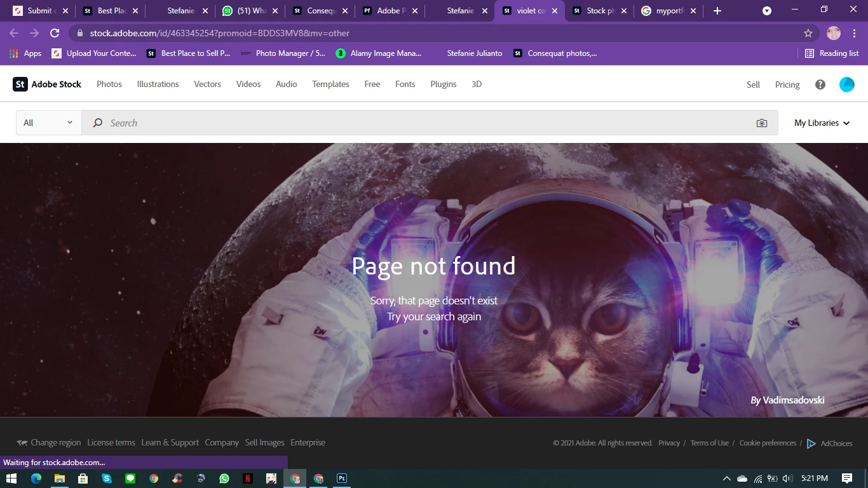The width and height of the screenshot is (868, 488).
Task: Open a new browser tab
Action: (x=717, y=11)
